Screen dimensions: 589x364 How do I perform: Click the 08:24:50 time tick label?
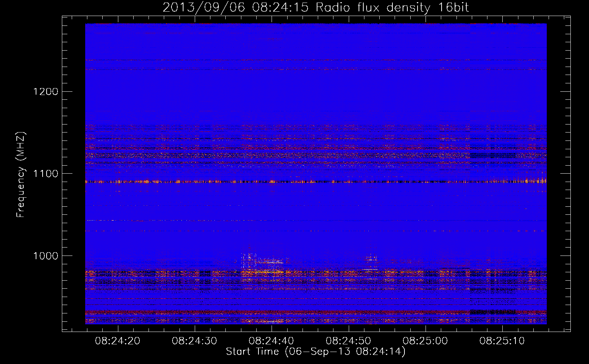coord(348,341)
